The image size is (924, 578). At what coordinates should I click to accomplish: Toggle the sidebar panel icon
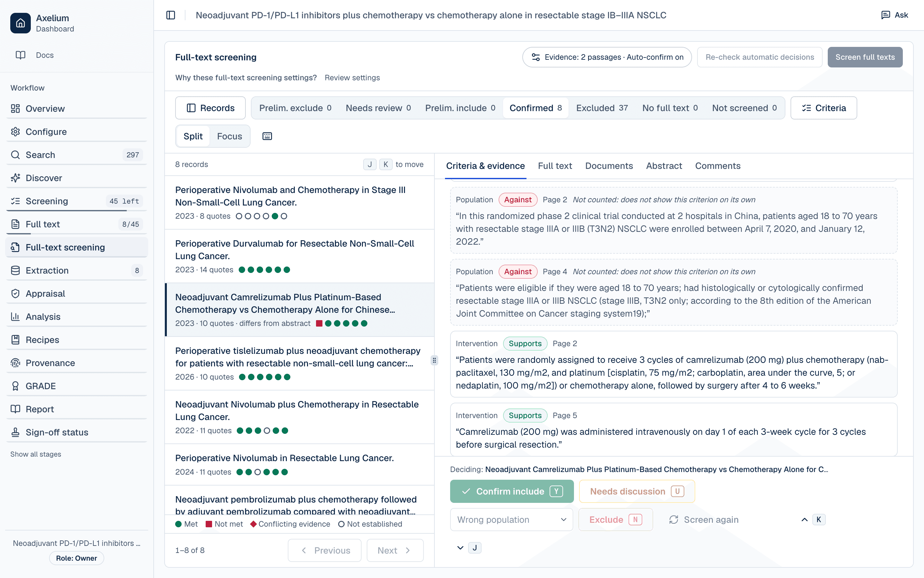(x=171, y=15)
